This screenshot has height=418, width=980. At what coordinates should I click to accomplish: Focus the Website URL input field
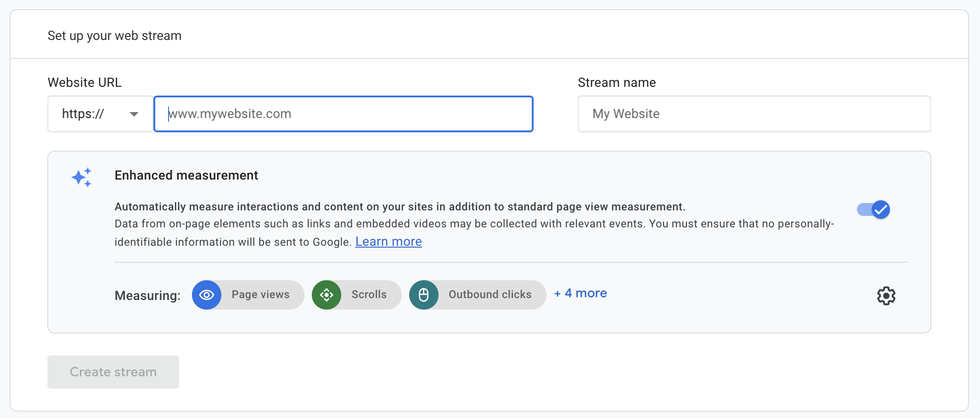point(344,114)
